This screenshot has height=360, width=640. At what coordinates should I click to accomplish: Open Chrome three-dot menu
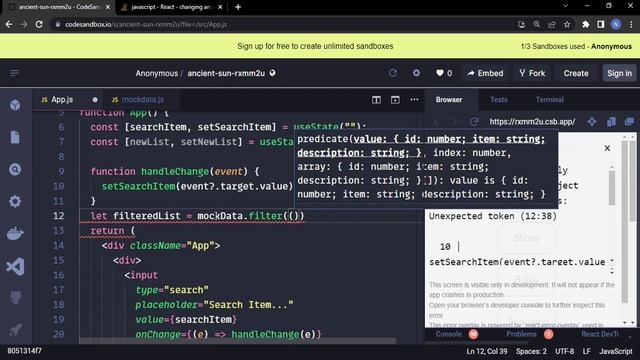click(631, 24)
